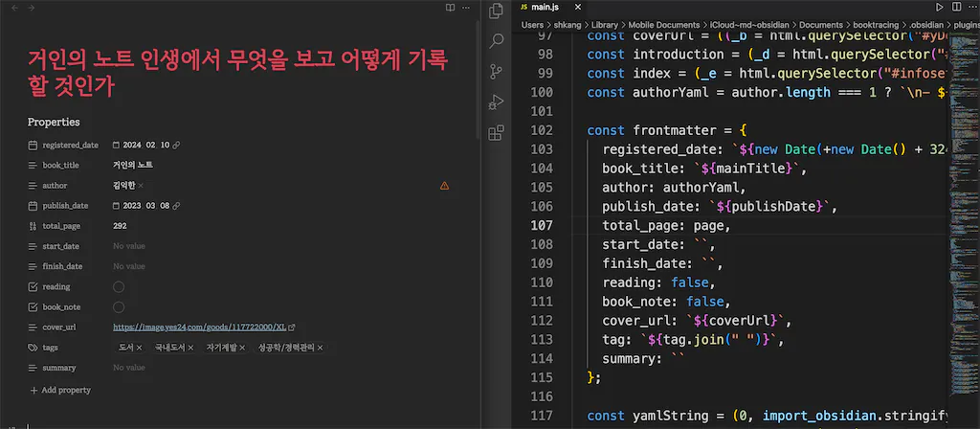This screenshot has width=980, height=429.
Task: Switch to reading view book icon
Action: coord(451,8)
